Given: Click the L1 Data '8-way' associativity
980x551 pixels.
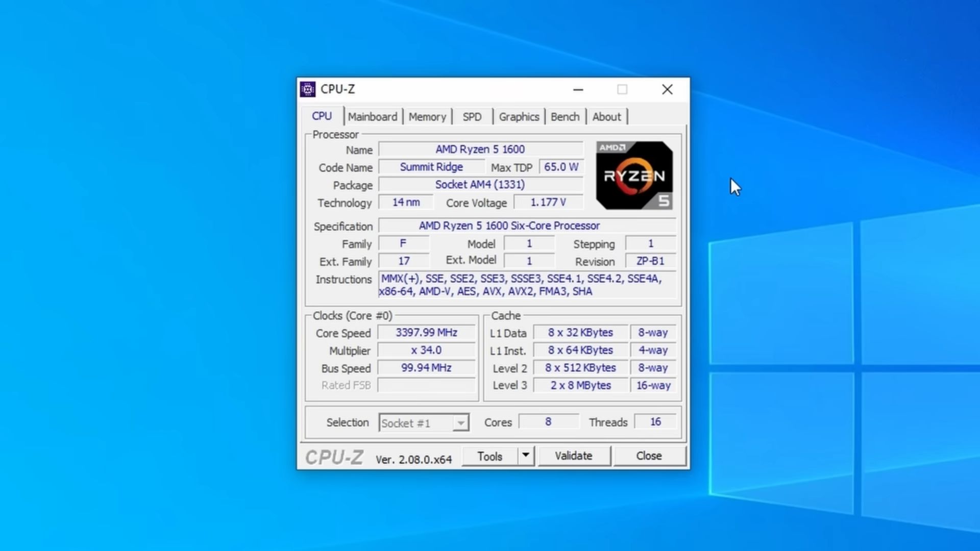Looking at the screenshot, I should point(653,333).
